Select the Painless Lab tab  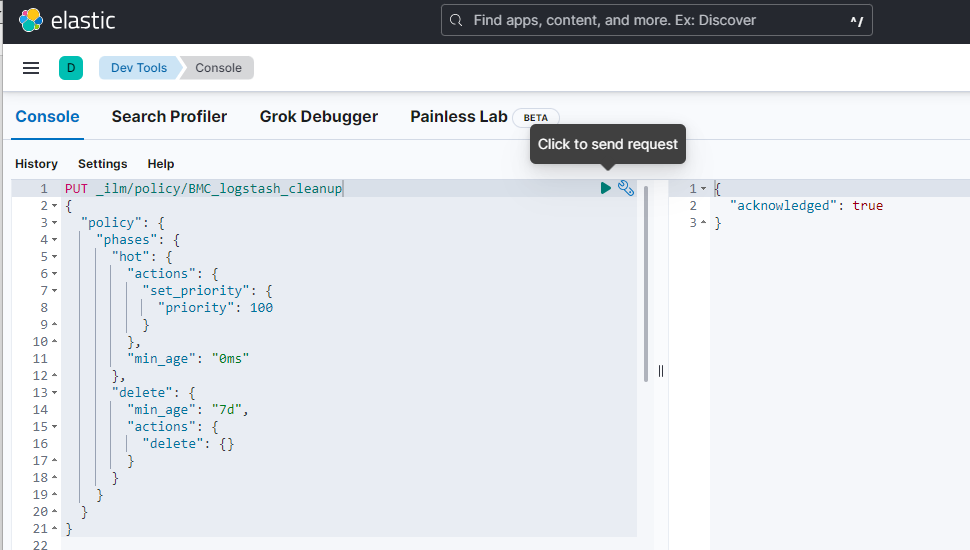(x=458, y=117)
